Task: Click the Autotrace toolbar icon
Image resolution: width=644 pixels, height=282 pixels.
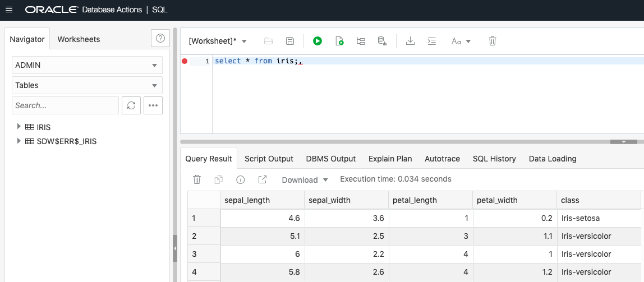Action: pyautogui.click(x=382, y=41)
